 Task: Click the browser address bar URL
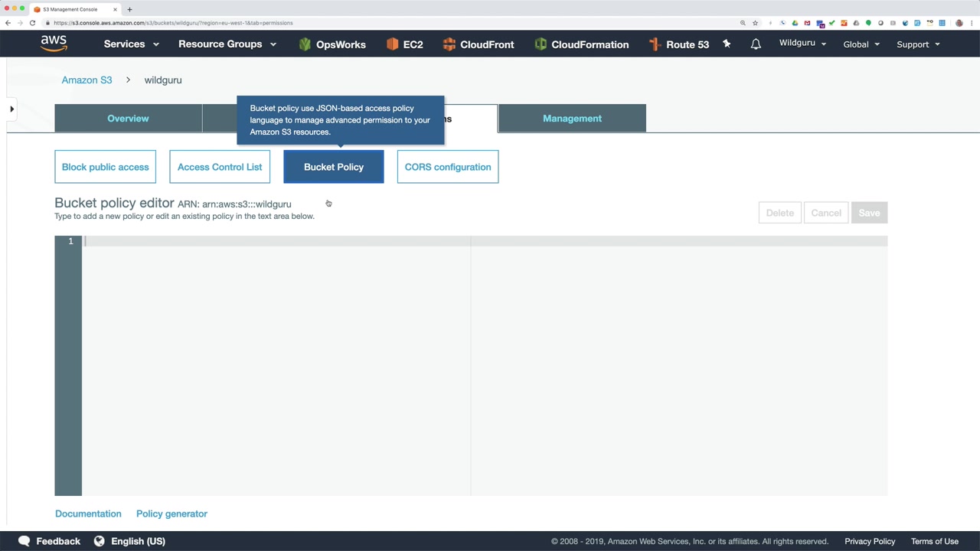click(x=173, y=23)
